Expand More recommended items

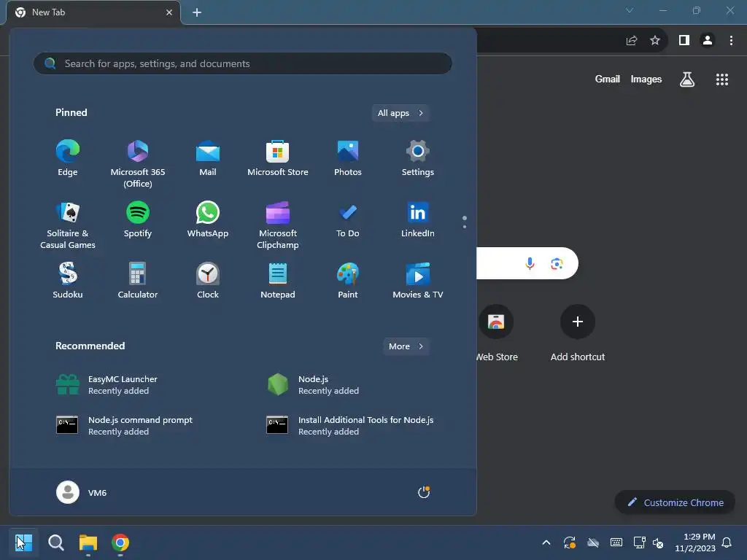click(406, 346)
